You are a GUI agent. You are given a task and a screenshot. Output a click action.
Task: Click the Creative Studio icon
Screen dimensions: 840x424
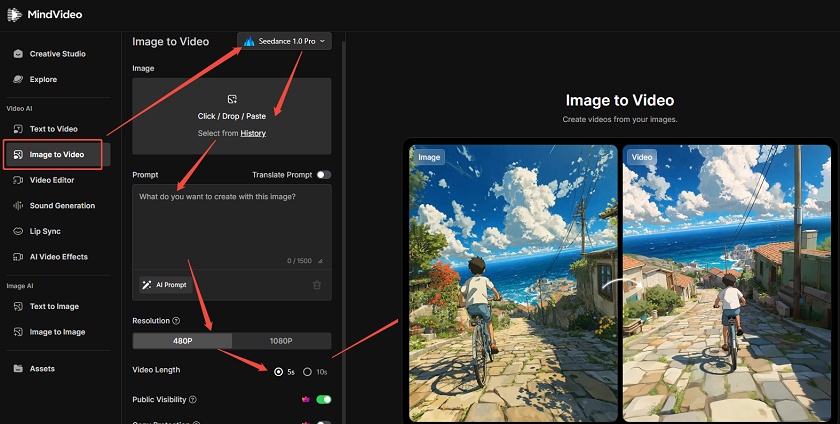[18, 54]
